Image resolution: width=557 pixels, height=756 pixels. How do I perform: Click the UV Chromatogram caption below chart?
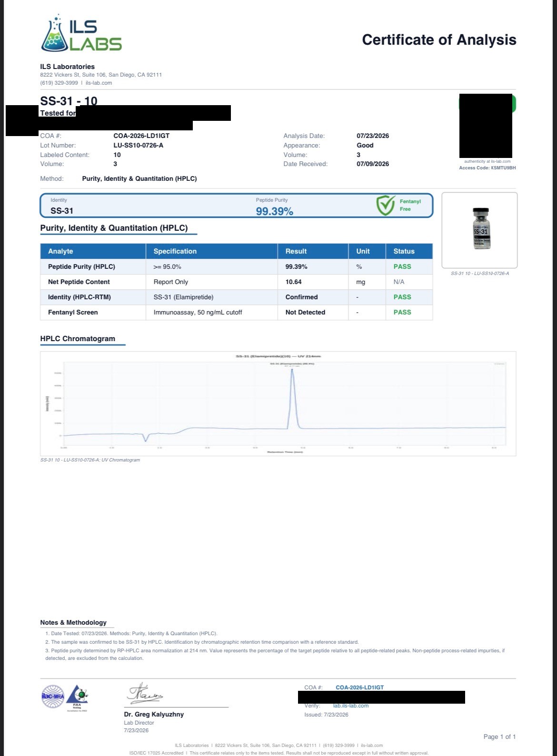(x=90, y=460)
